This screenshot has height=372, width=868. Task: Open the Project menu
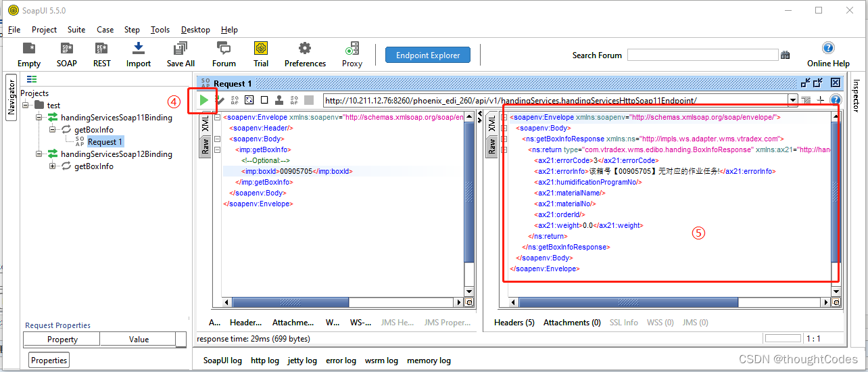point(45,30)
